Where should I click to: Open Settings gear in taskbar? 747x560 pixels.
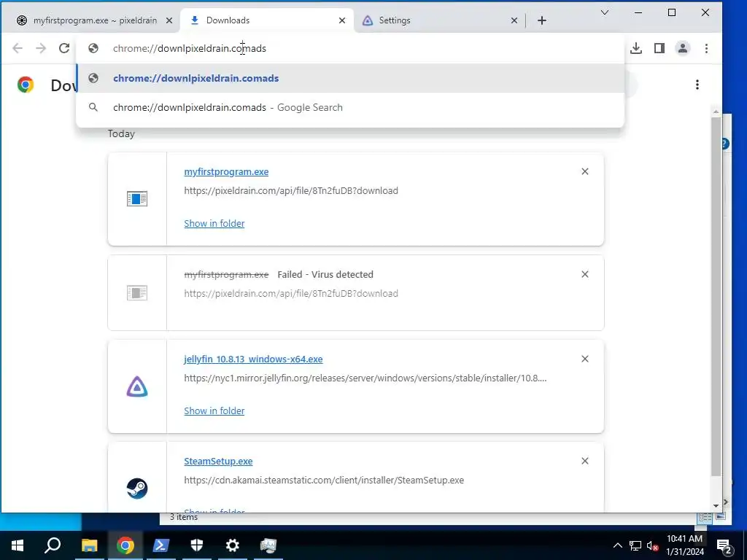233,545
